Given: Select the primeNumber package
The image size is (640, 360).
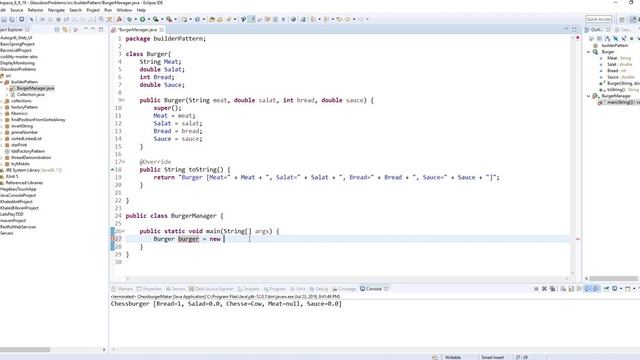Looking at the screenshot, I should (24, 132).
